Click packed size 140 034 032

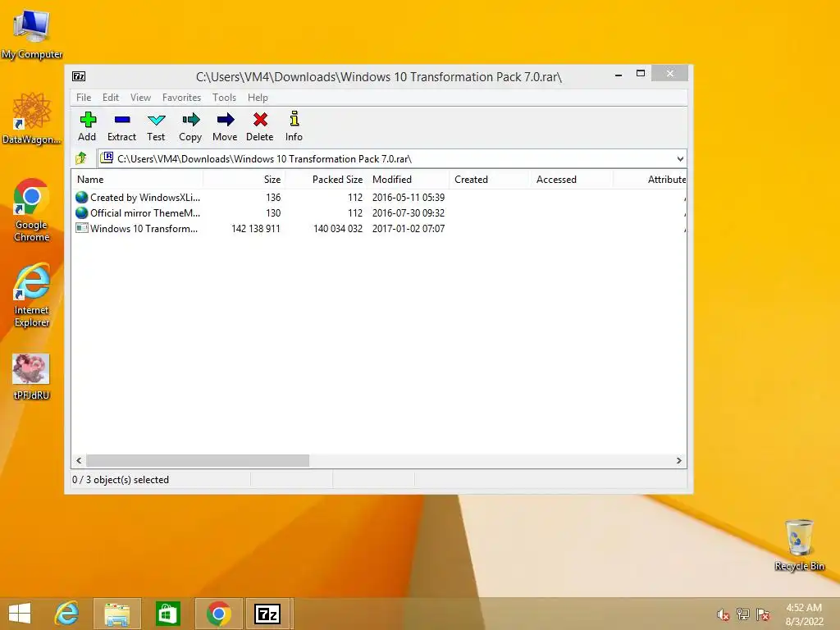pyautogui.click(x=338, y=229)
